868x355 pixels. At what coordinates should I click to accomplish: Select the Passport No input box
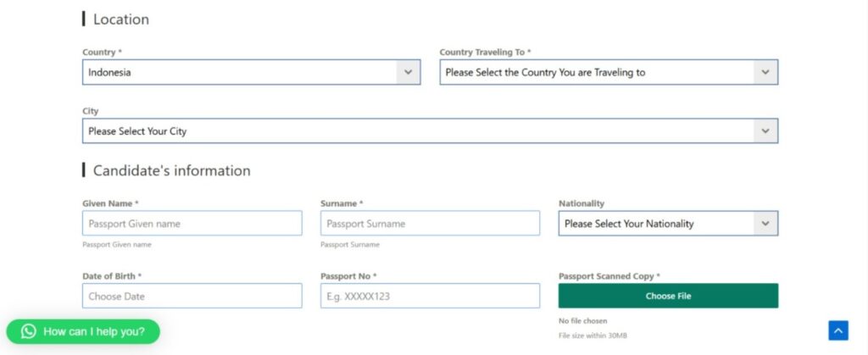click(430, 297)
